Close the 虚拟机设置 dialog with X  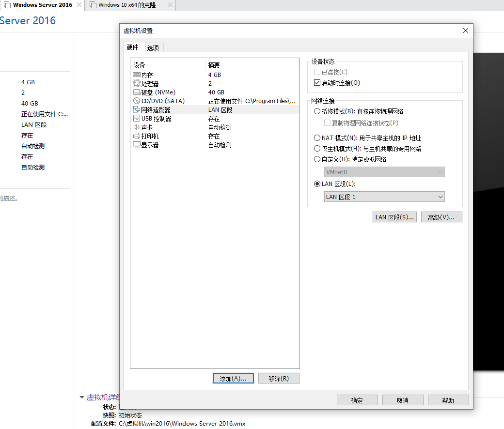click(465, 31)
